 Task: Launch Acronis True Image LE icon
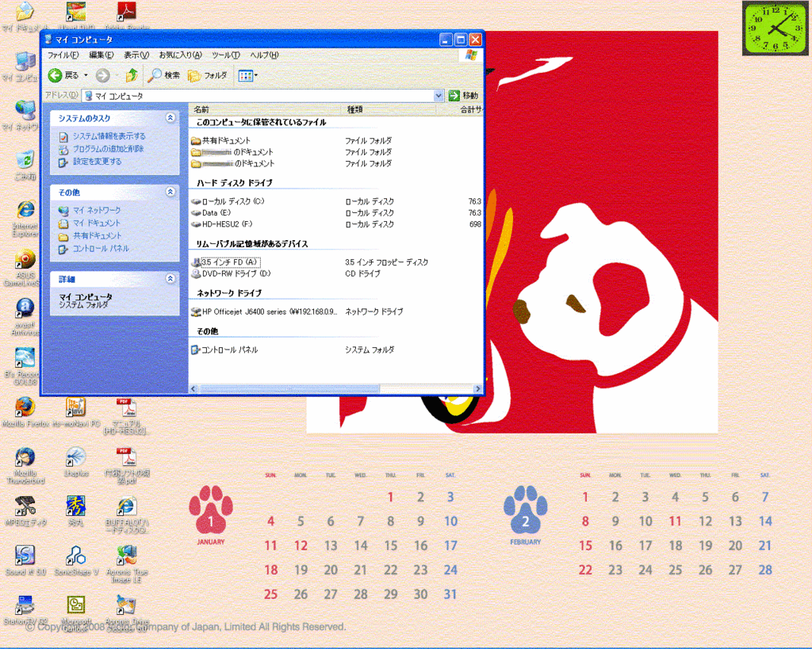127,557
